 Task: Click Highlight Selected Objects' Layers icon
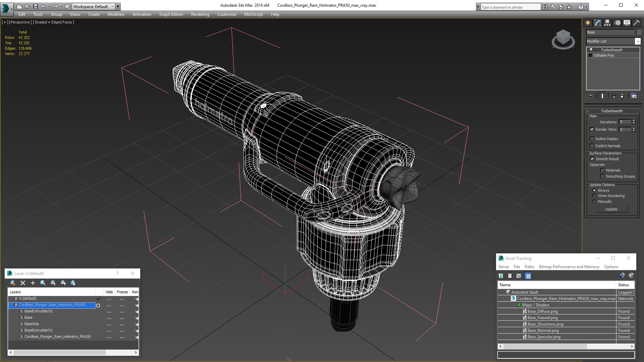coord(53,283)
